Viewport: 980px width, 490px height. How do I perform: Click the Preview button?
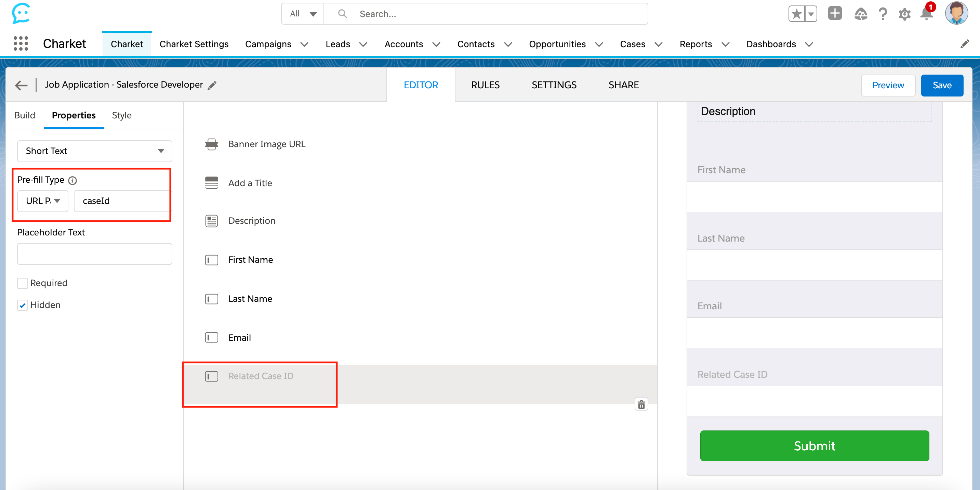click(888, 85)
